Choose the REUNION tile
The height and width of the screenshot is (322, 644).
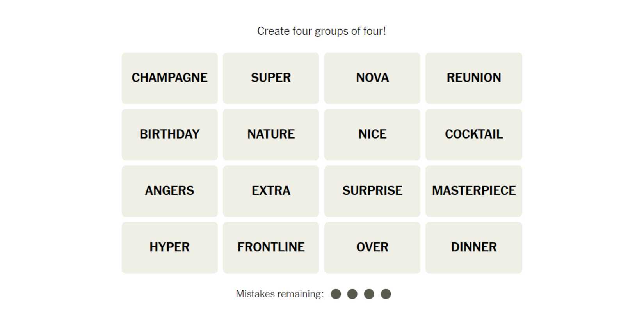click(x=474, y=78)
